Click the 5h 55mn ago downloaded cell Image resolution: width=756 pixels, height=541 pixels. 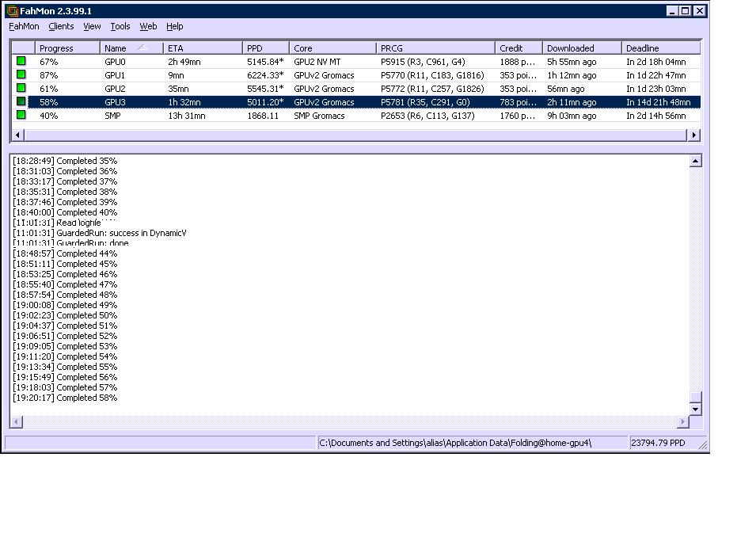click(572, 62)
